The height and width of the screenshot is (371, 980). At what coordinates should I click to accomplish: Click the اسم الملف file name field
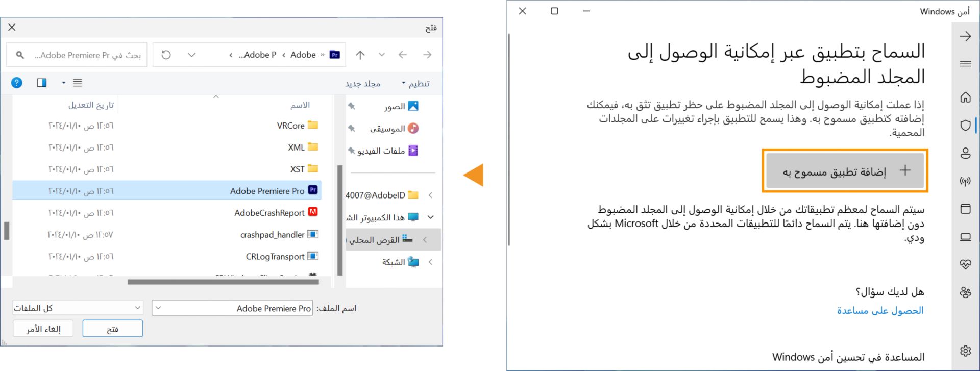click(232, 308)
